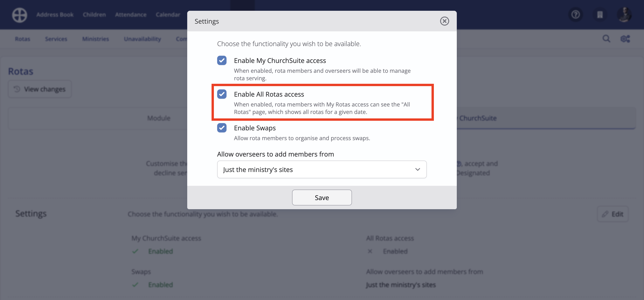Click the 'Rotas' page heading
This screenshot has height=300, width=644.
coord(21,71)
